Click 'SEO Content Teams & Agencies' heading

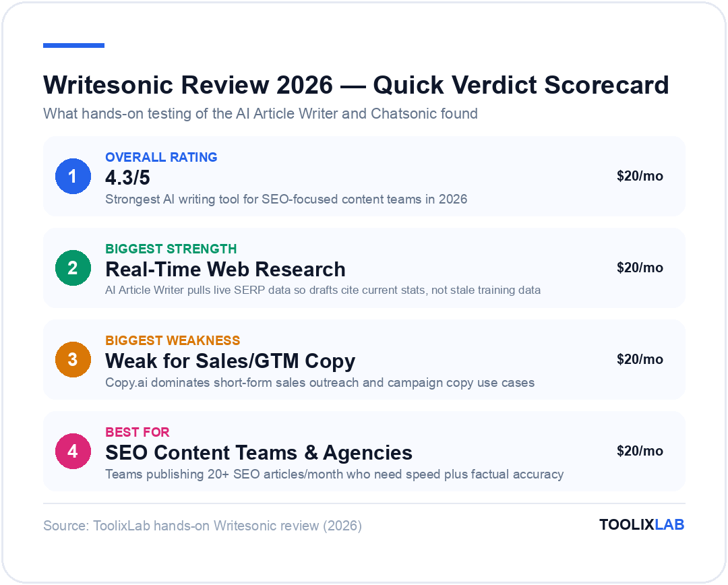click(259, 453)
